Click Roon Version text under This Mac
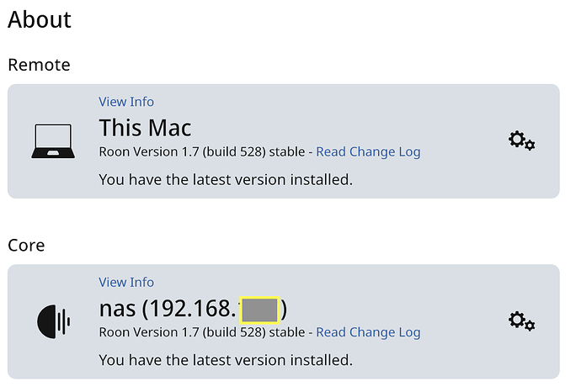The width and height of the screenshot is (581, 392). tap(202, 151)
